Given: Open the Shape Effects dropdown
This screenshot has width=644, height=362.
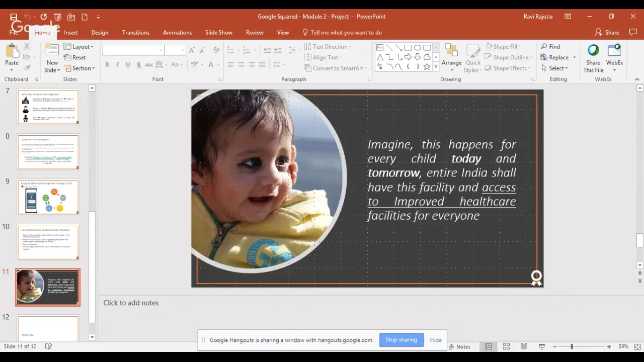Looking at the screenshot, I should pyautogui.click(x=508, y=68).
